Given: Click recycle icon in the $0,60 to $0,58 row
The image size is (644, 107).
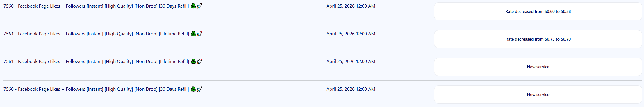Looking at the screenshot, I should point(193,6).
